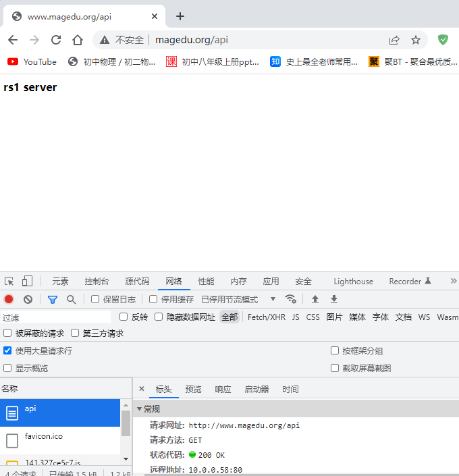Filter requests by 媒体

click(x=357, y=317)
